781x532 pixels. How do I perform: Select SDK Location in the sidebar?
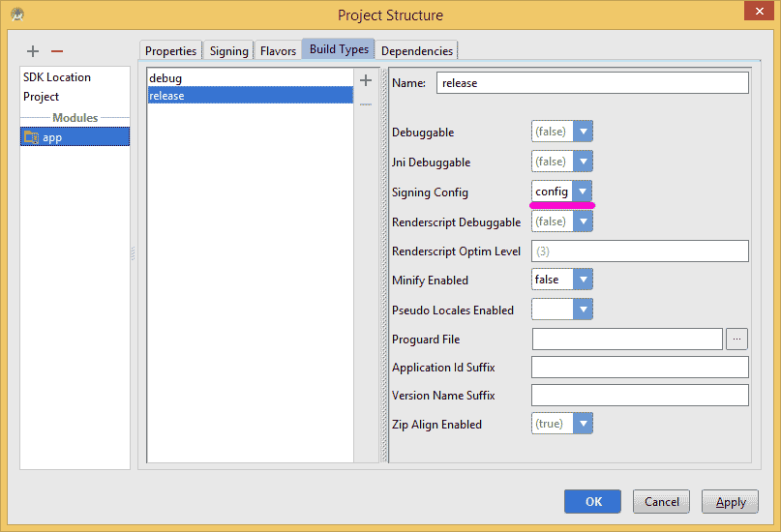point(57,77)
